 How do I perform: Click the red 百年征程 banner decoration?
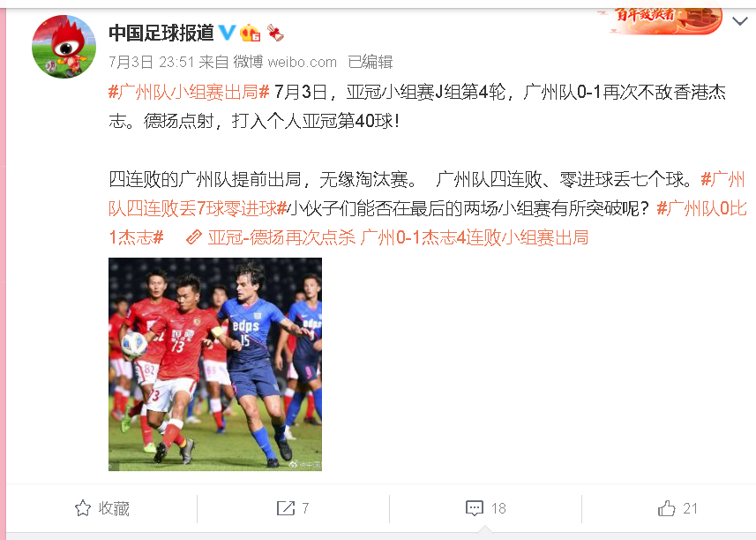665,19
